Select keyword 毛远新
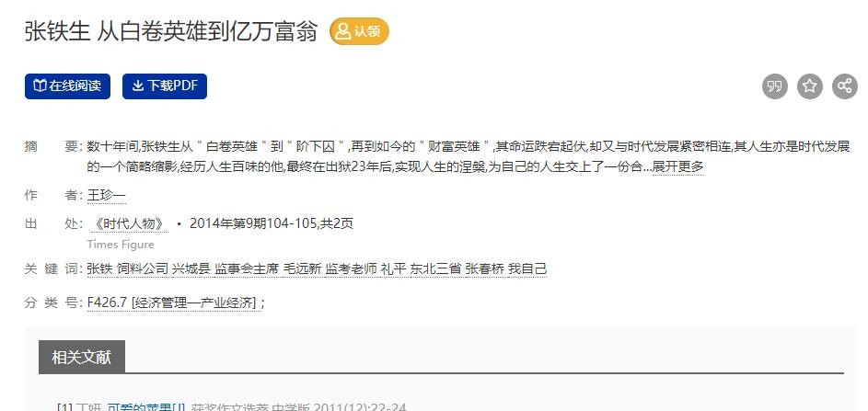Screen dimensions: 868x411 coord(302,268)
